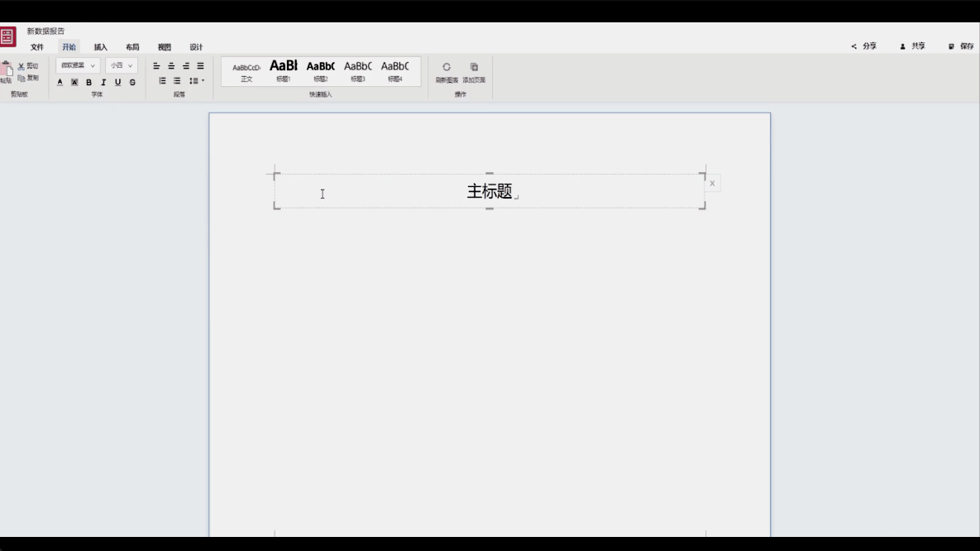Toggle strikethrough formatting

pyautogui.click(x=132, y=82)
